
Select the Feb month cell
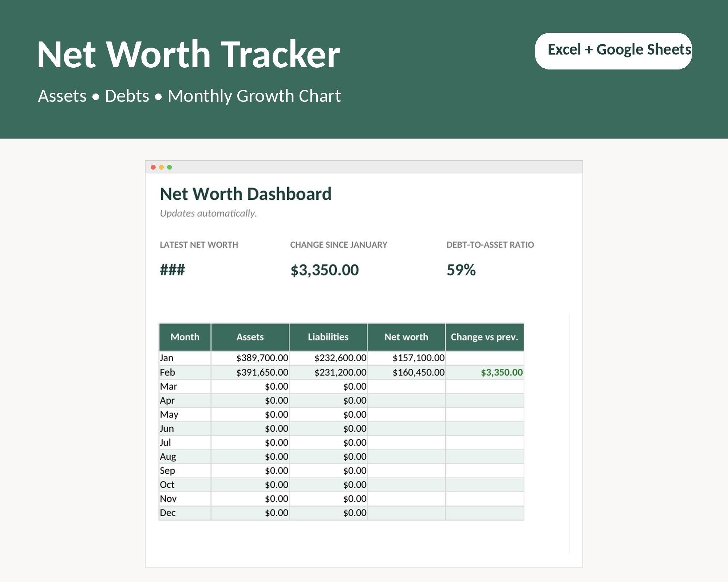[185, 372]
